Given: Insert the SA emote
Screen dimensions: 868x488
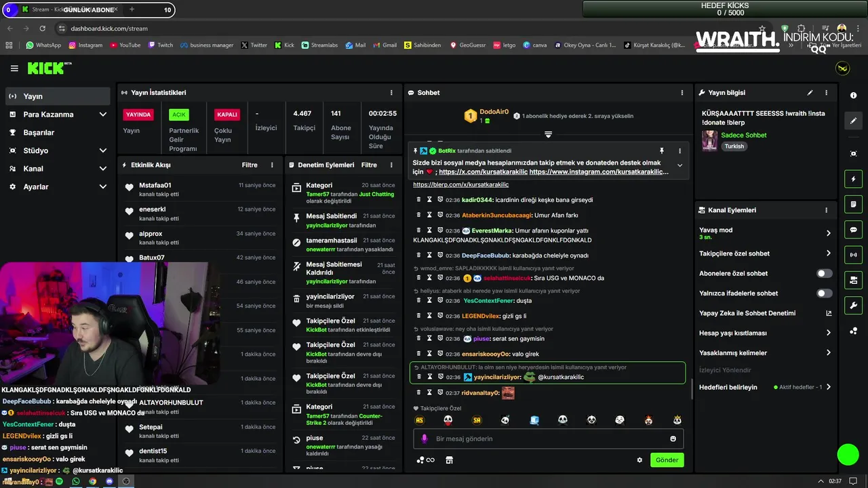Looking at the screenshot, I should (477, 420).
